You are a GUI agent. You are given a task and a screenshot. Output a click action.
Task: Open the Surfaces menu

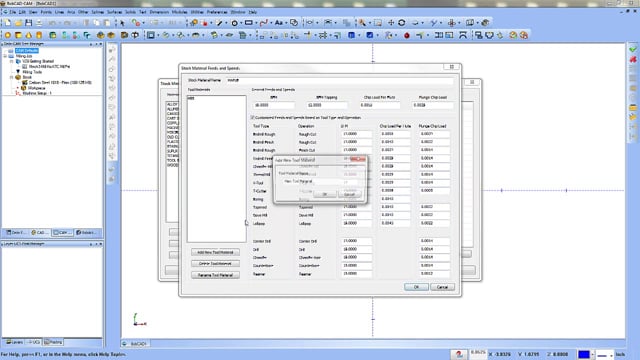tap(114, 12)
